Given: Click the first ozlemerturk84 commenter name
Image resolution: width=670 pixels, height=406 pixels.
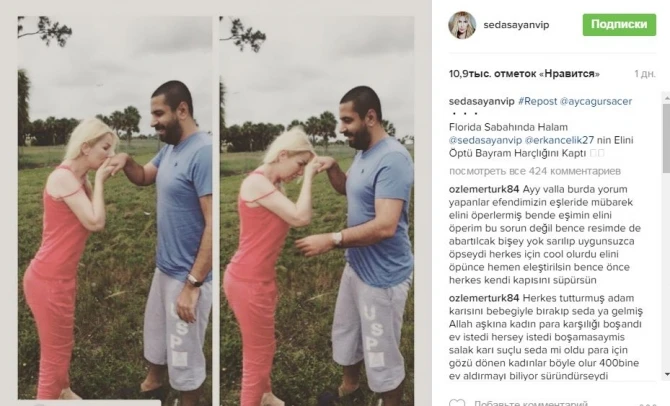Looking at the screenshot, I should (x=484, y=189).
